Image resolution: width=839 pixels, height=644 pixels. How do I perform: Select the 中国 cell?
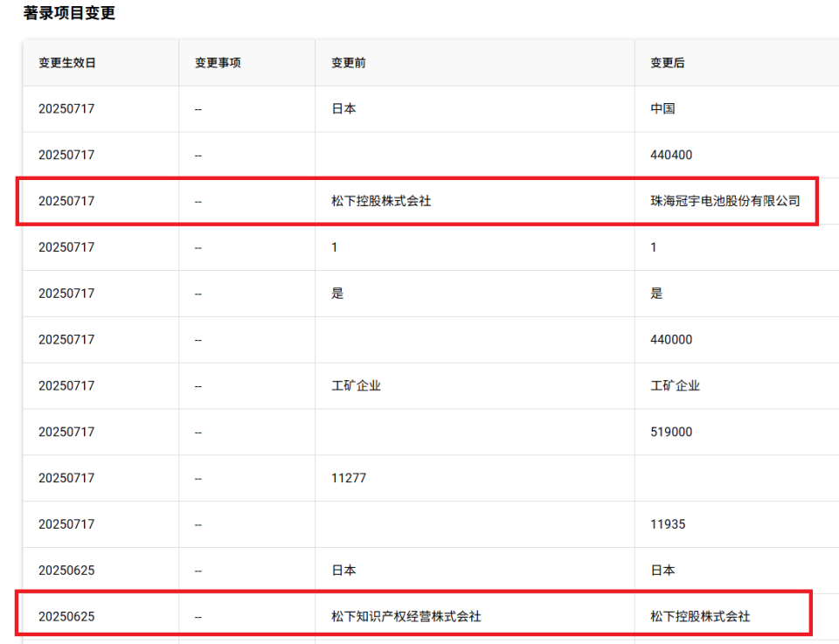coord(662,108)
